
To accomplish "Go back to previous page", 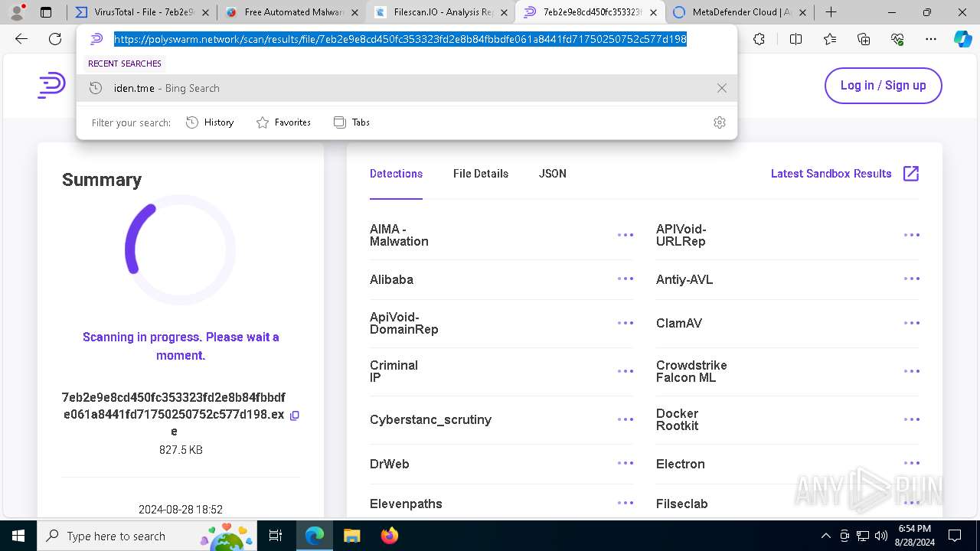I will tap(21, 40).
